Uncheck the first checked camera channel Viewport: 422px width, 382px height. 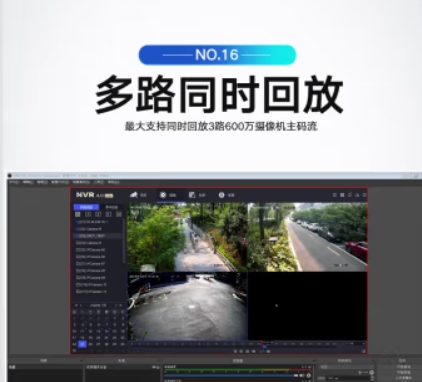click(x=78, y=222)
